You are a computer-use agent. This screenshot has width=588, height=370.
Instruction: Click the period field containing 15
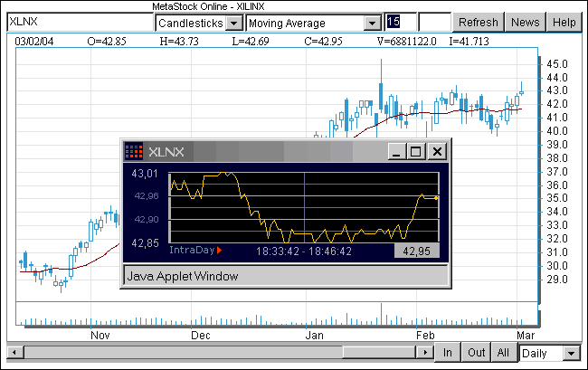pyautogui.click(x=401, y=22)
